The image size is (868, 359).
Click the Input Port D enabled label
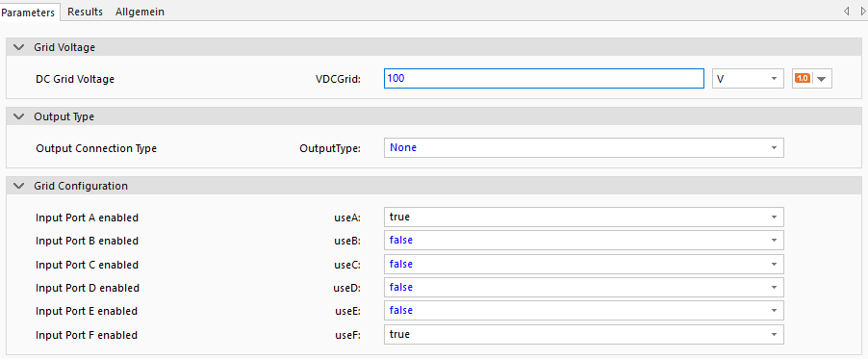pyautogui.click(x=88, y=288)
